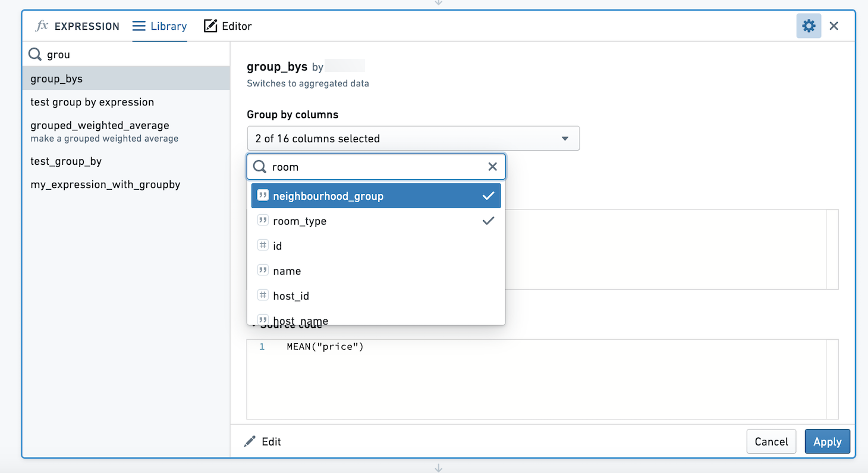Viewport: 868px width, 473px height.
Task: Open the settings gear icon
Action: [x=809, y=26]
